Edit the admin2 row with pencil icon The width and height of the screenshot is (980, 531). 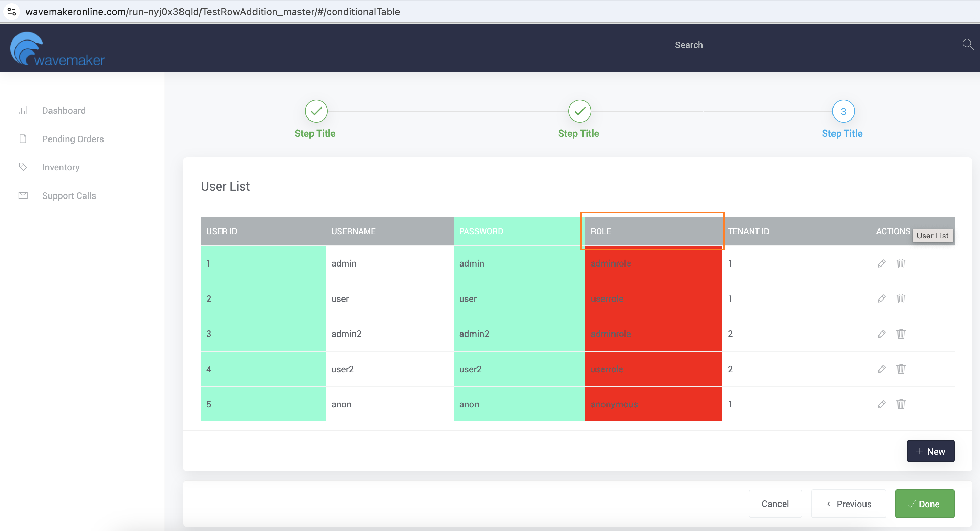(881, 334)
